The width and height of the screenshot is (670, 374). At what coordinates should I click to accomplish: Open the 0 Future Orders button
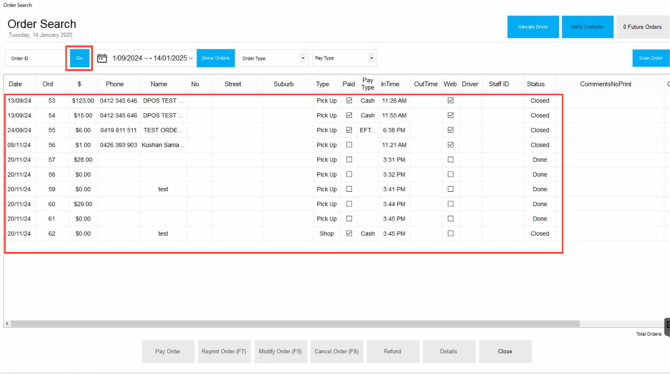(x=642, y=27)
